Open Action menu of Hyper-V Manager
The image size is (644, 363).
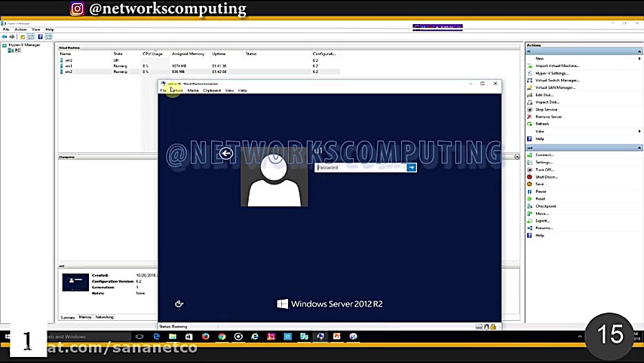point(20,29)
